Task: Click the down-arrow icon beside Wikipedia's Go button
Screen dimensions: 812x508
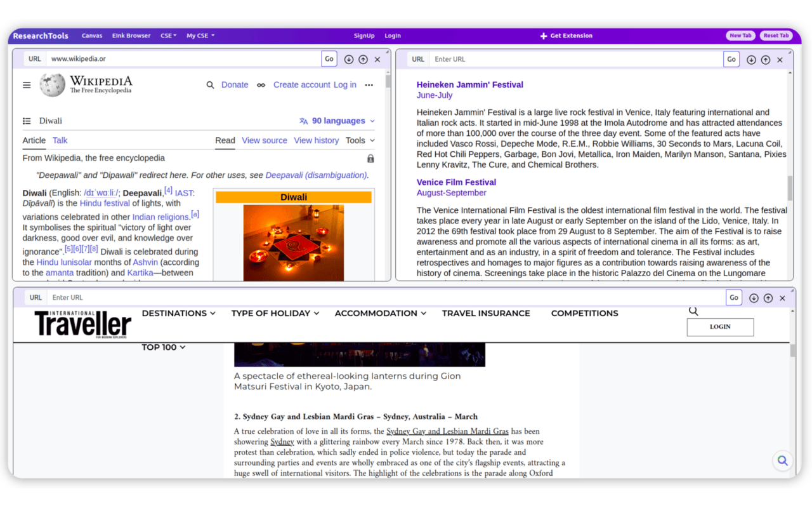Action: [348, 58]
